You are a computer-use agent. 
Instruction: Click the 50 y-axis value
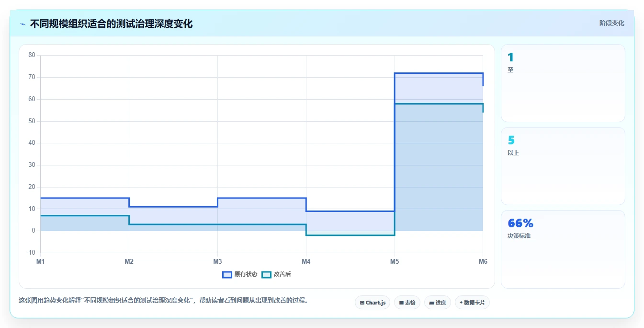point(32,121)
